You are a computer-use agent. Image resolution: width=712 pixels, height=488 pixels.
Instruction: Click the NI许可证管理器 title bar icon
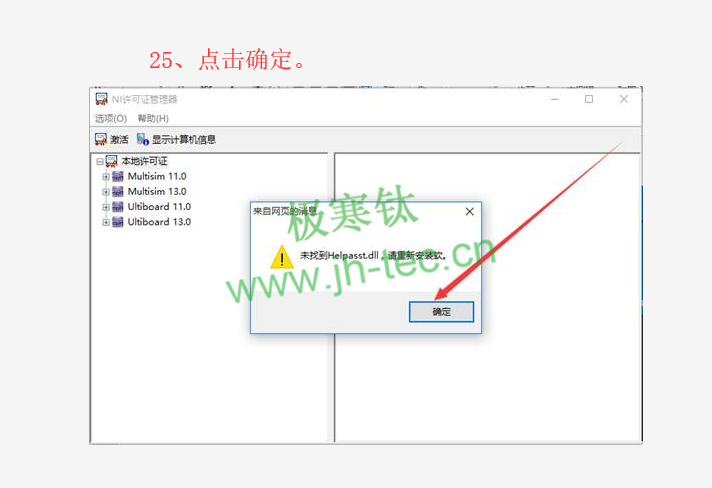101,99
